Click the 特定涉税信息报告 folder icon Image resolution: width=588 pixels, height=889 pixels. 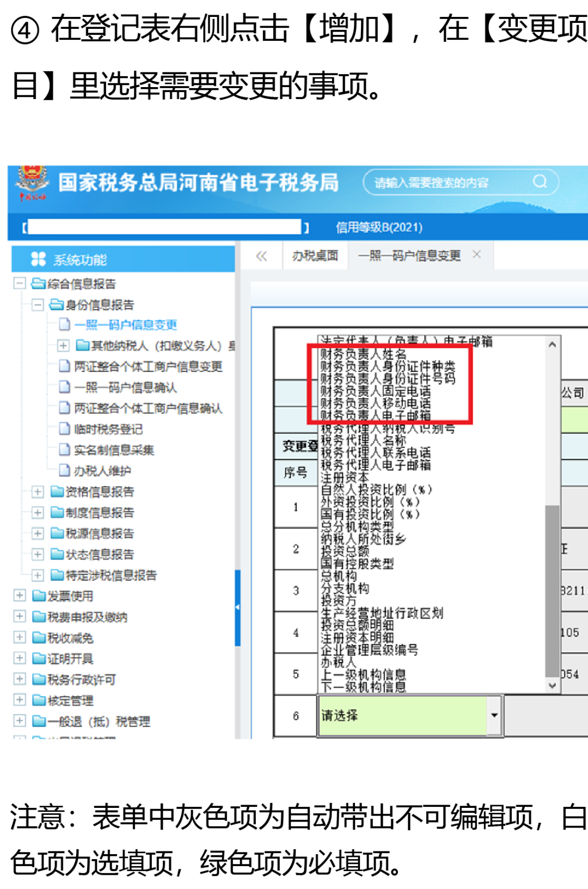point(57,575)
